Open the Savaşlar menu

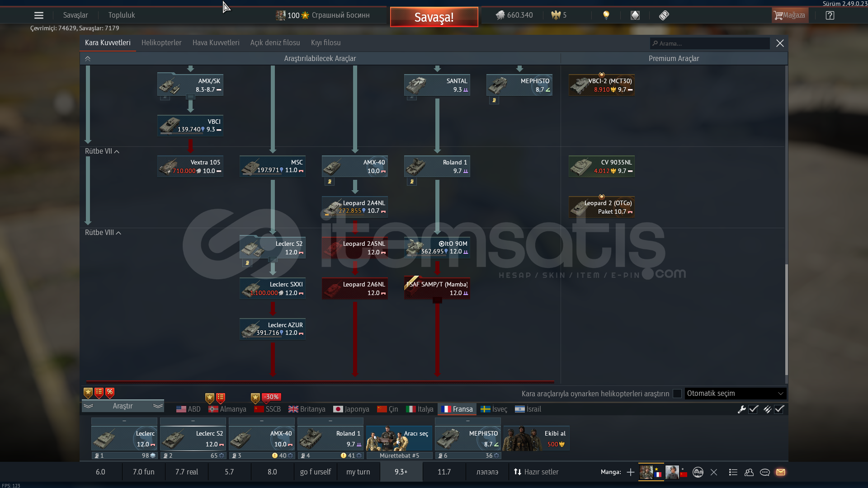(x=75, y=15)
